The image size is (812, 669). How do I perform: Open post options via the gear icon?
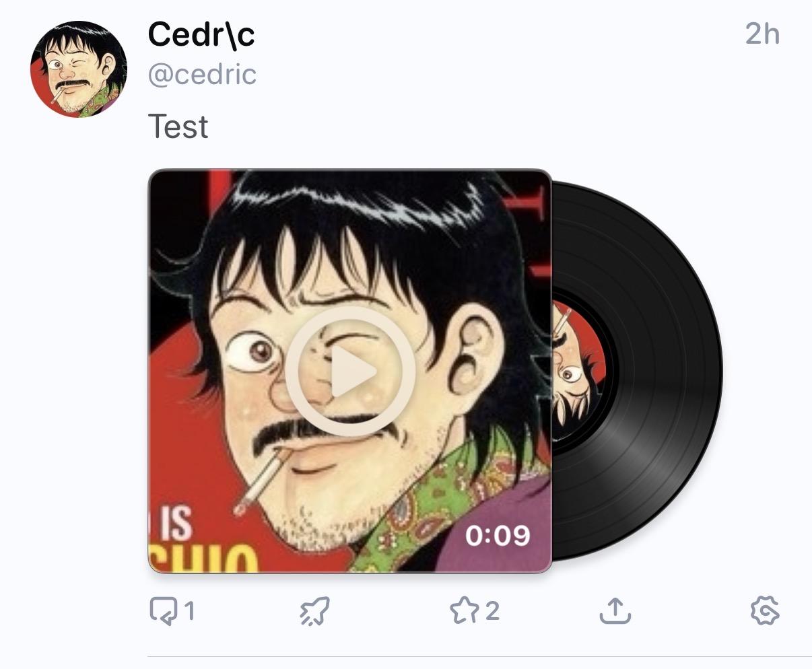click(x=765, y=610)
